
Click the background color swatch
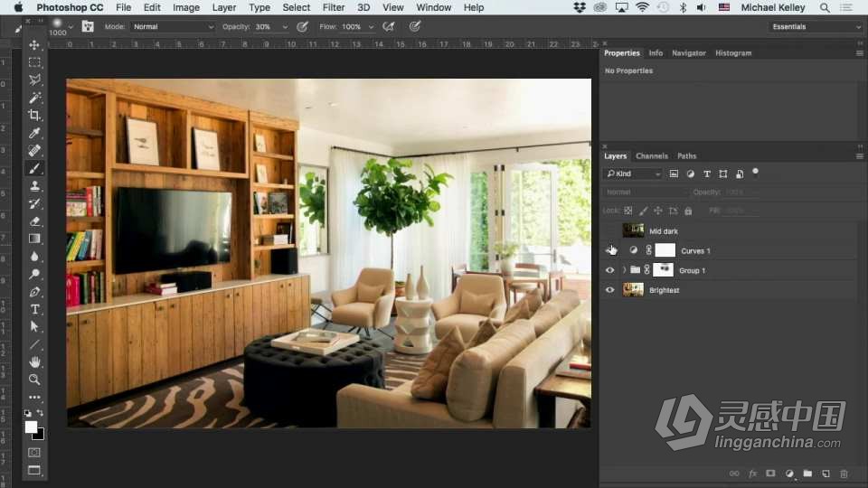[x=40, y=436]
